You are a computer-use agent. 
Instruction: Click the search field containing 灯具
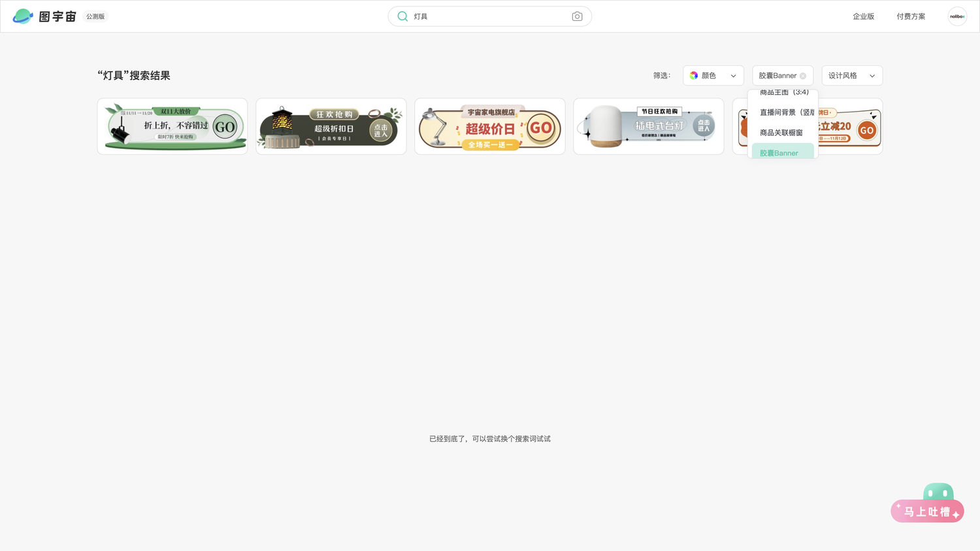coord(490,16)
